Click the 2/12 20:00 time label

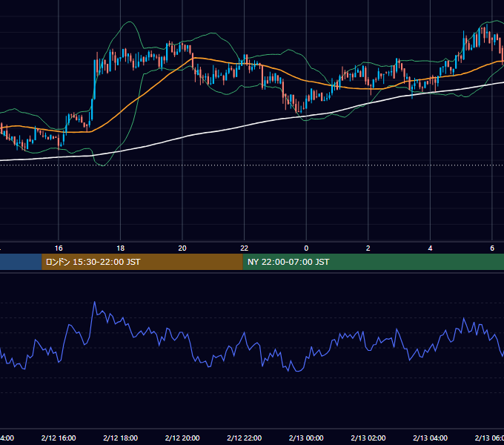(x=182, y=438)
